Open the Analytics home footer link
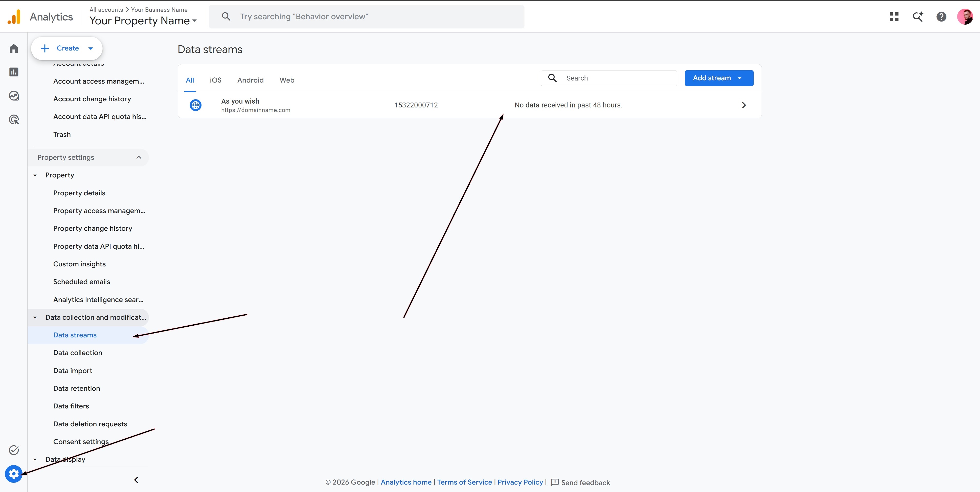The width and height of the screenshot is (980, 492). click(406, 482)
